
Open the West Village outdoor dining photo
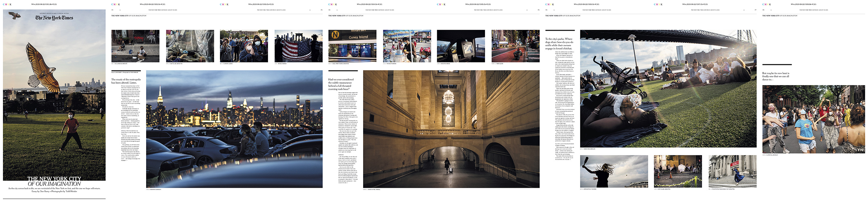point(678,172)
